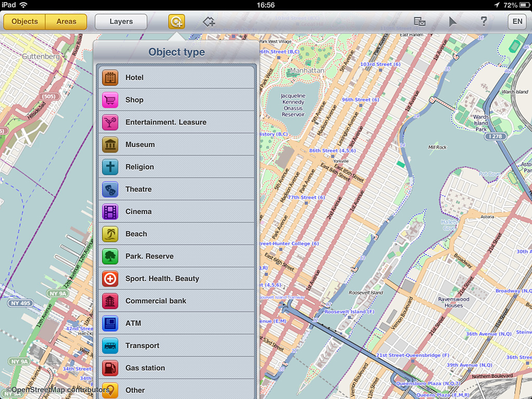Toggle the EN language button

(x=517, y=22)
